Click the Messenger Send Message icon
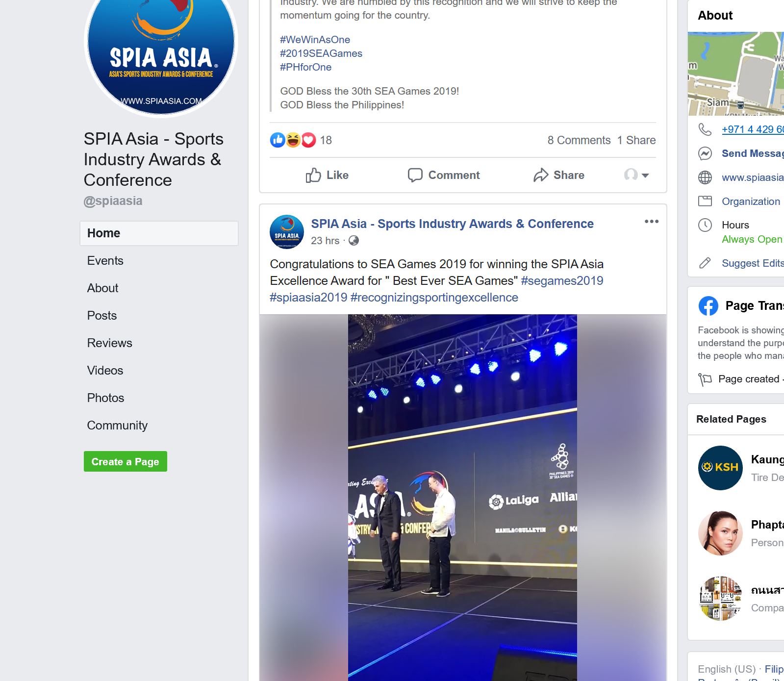Screen dimensions: 784x681 [x=705, y=153]
